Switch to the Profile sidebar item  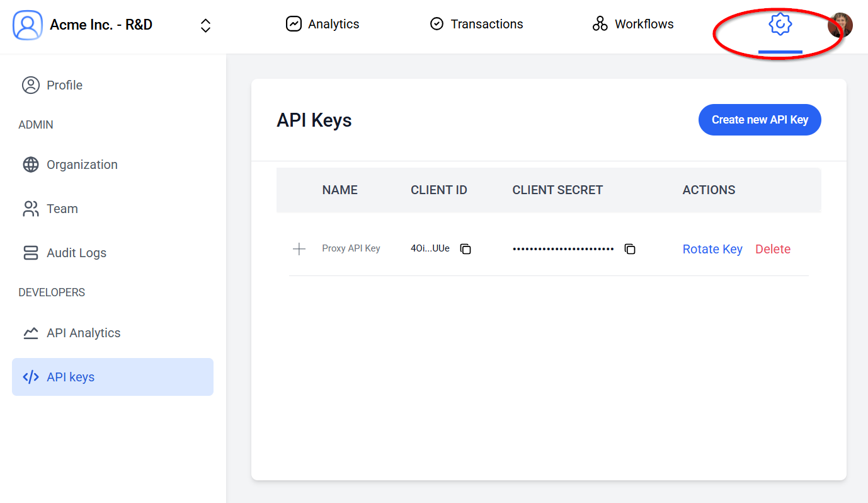click(63, 84)
